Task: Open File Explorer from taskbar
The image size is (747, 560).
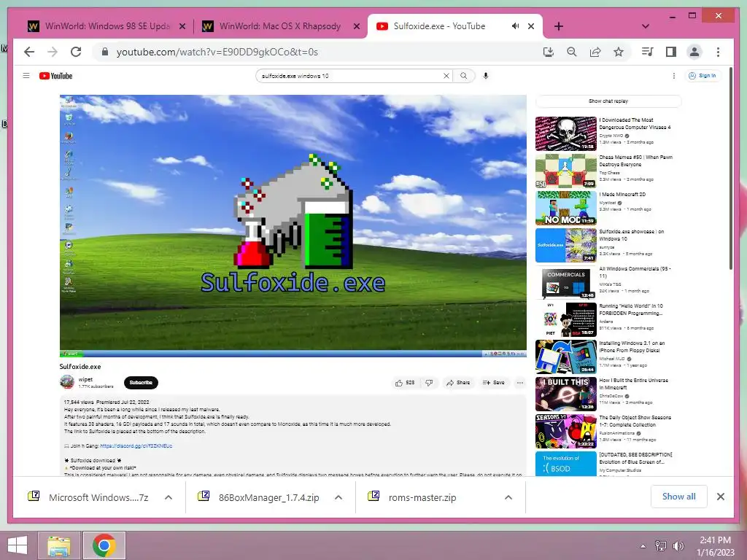Action: pyautogui.click(x=59, y=545)
